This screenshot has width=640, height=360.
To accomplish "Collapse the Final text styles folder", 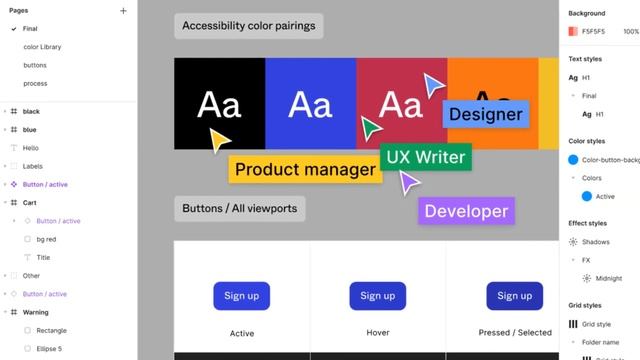I will pyautogui.click(x=573, y=96).
